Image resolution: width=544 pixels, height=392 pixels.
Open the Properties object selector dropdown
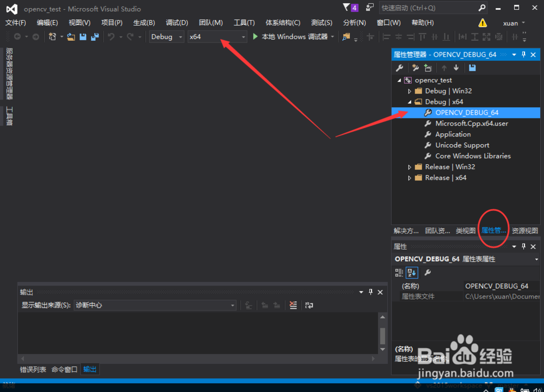536,259
